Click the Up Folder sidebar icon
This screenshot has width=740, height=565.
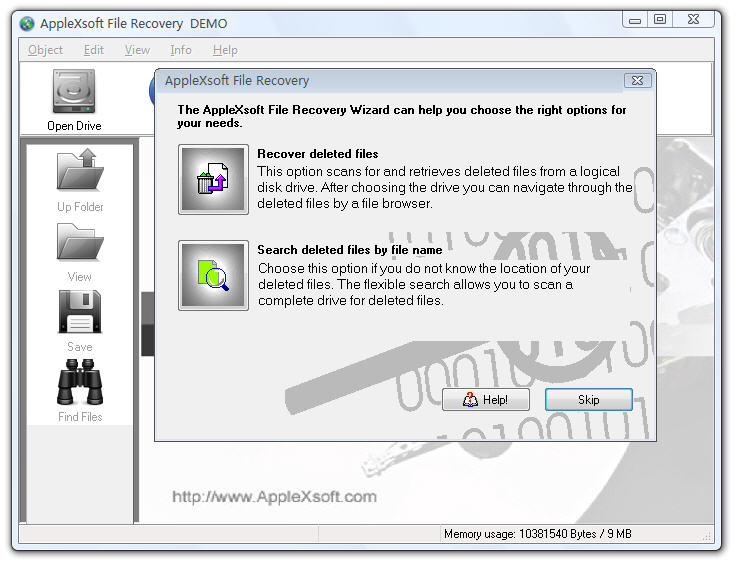(80, 172)
